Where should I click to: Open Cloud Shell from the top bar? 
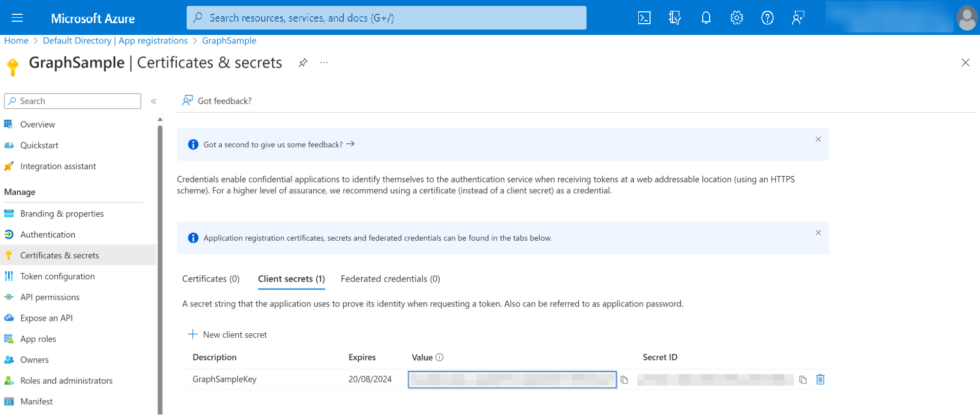click(644, 18)
